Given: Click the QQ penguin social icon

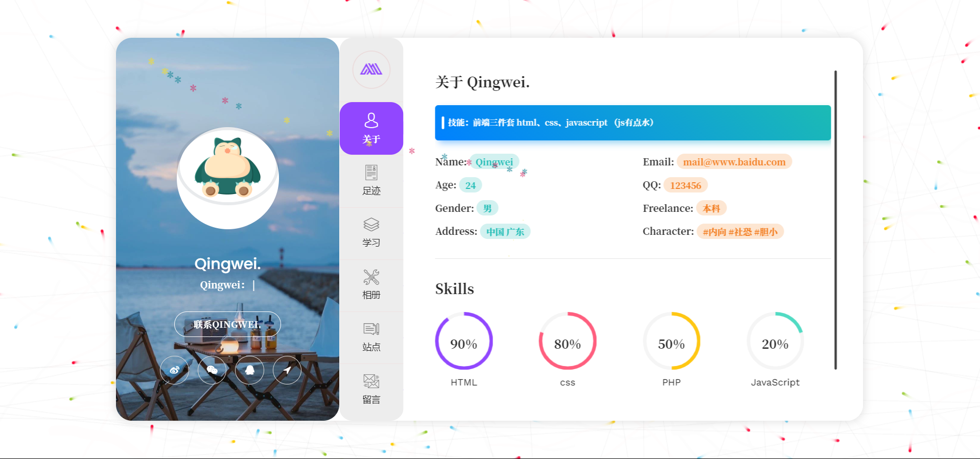Looking at the screenshot, I should 250,370.
